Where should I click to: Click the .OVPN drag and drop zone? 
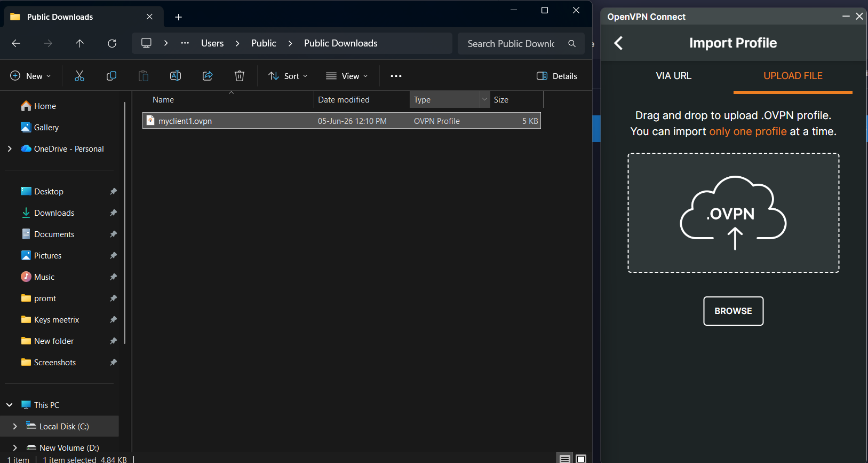(733, 213)
